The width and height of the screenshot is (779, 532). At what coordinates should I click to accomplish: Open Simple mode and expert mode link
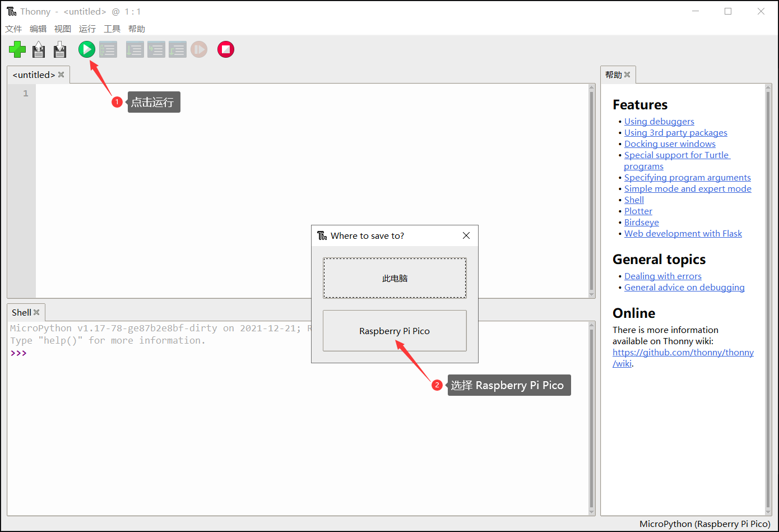[x=688, y=188]
